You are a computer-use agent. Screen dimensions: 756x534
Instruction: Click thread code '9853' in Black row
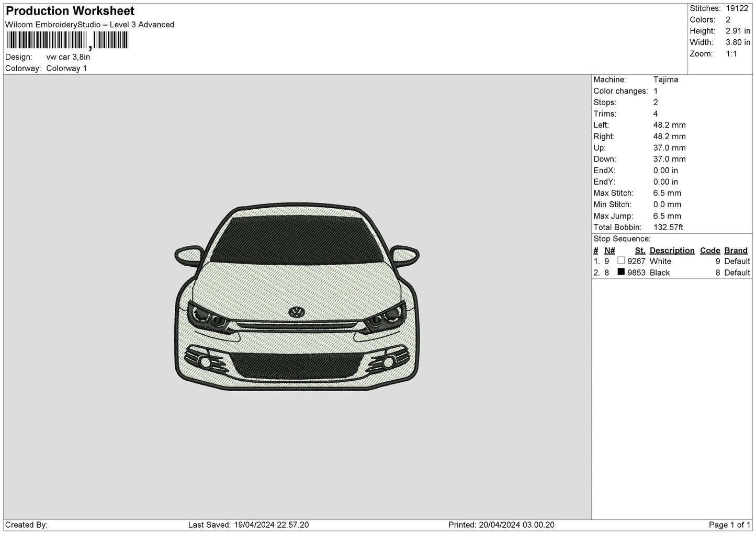click(636, 273)
